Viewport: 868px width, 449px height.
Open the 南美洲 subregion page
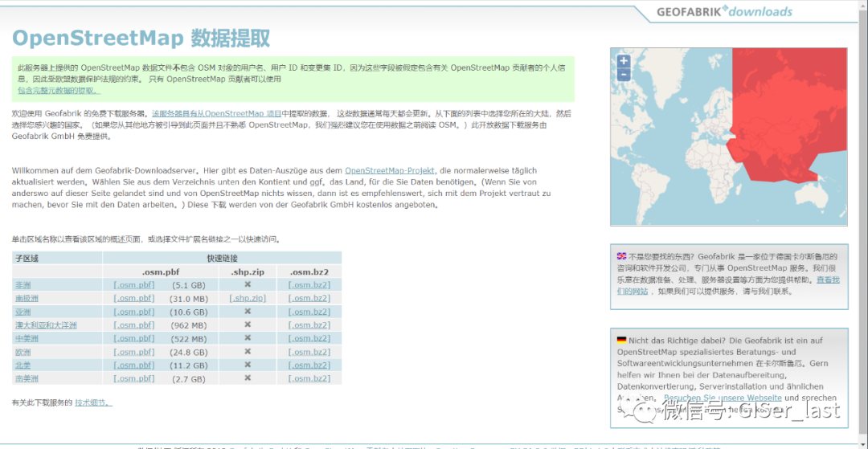(27, 379)
